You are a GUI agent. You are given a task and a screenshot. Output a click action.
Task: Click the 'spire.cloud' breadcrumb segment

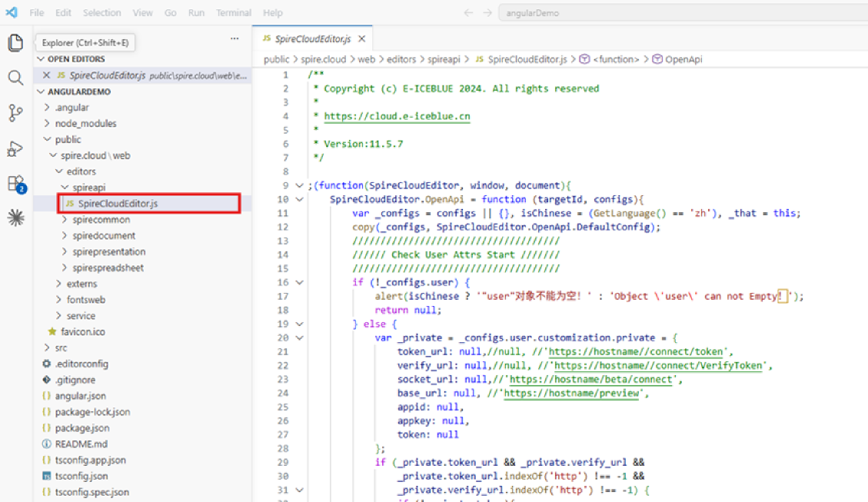(x=323, y=59)
